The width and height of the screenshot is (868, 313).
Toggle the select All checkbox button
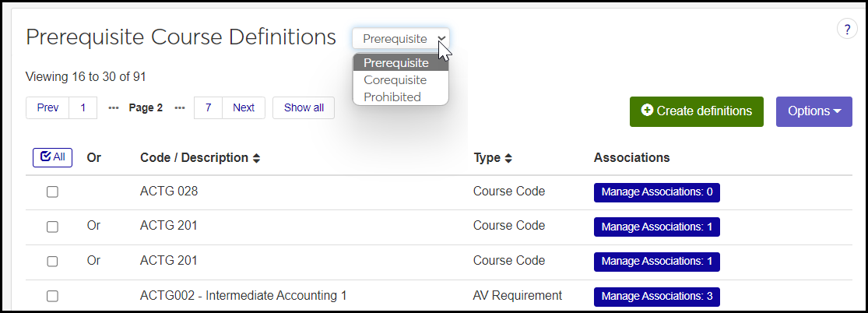point(52,157)
